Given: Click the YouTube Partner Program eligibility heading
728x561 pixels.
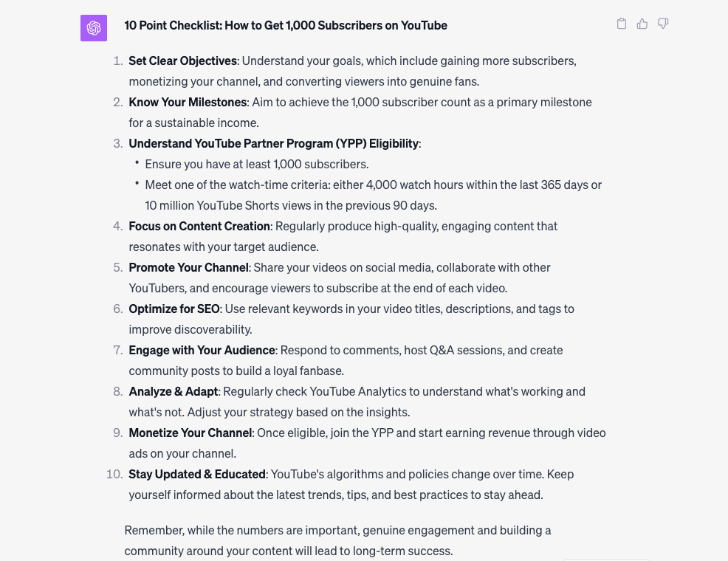Looking at the screenshot, I should 273,143.
